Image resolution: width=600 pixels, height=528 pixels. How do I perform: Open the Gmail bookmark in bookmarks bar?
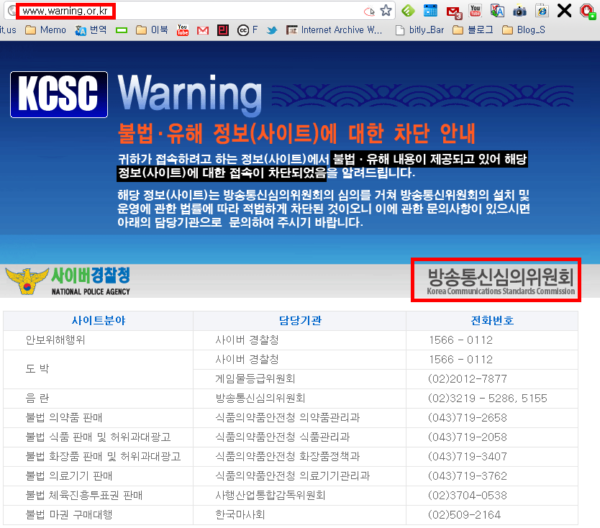(x=203, y=30)
